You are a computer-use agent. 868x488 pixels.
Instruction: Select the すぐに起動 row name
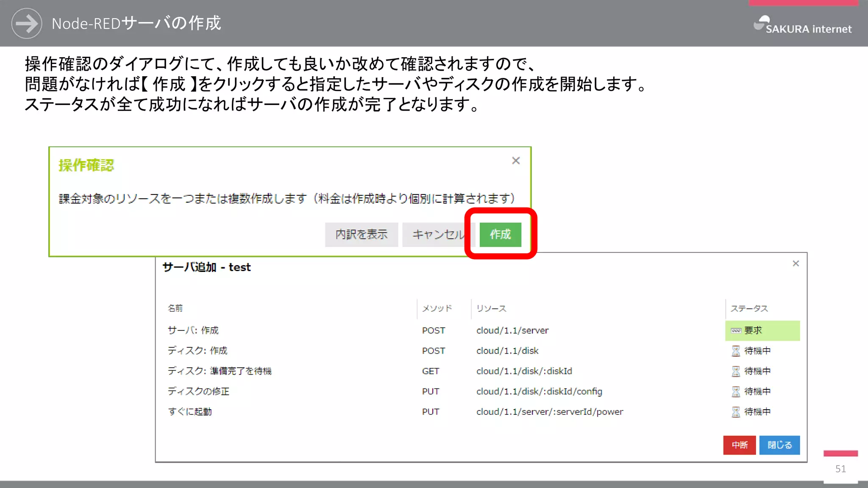coord(190,412)
